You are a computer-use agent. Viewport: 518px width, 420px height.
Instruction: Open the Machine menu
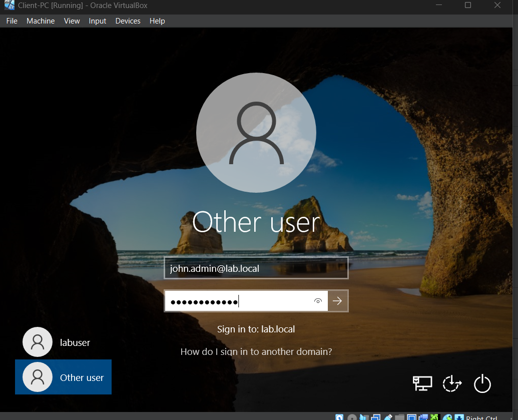click(x=41, y=21)
